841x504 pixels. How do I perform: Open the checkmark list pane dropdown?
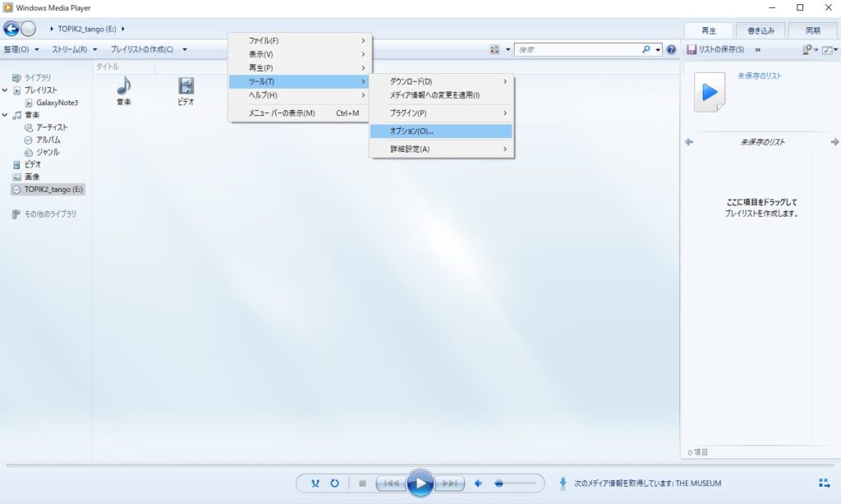tap(830, 49)
